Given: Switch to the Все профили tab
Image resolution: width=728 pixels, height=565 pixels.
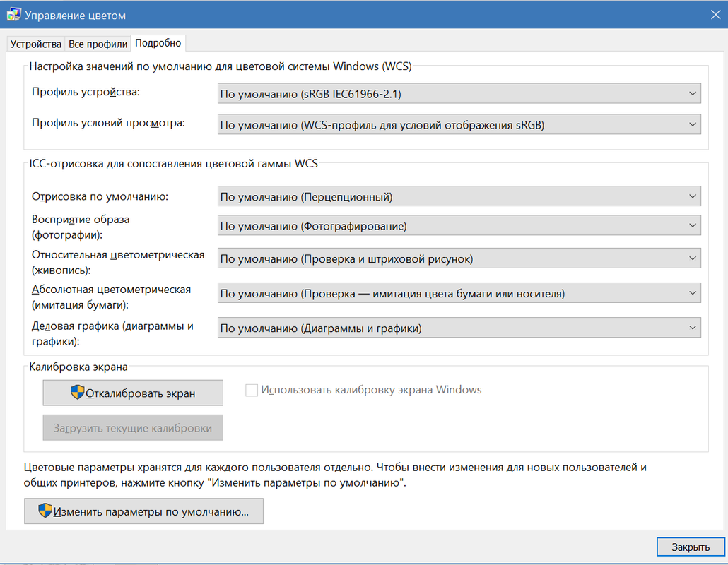Looking at the screenshot, I should 98,44.
